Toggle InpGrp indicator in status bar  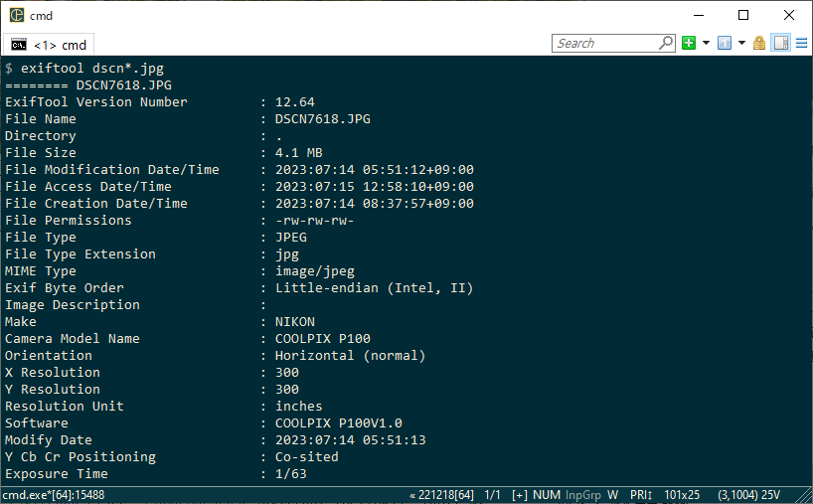582,495
